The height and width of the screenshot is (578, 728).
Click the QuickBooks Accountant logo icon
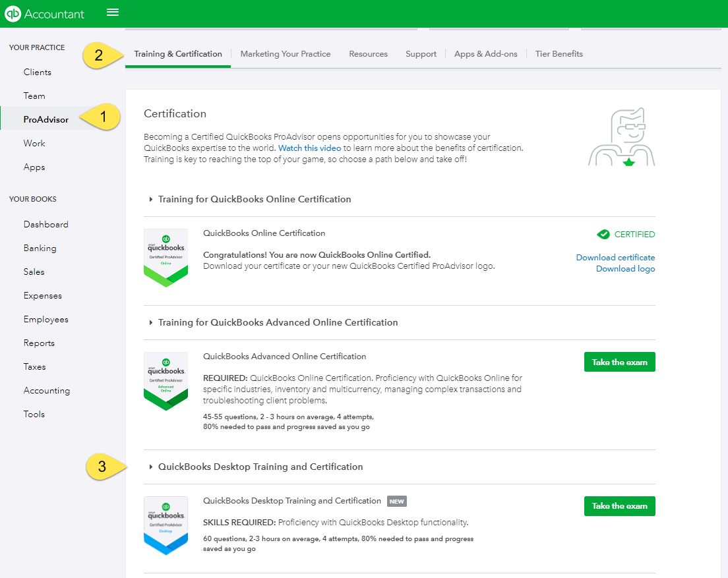click(x=13, y=14)
